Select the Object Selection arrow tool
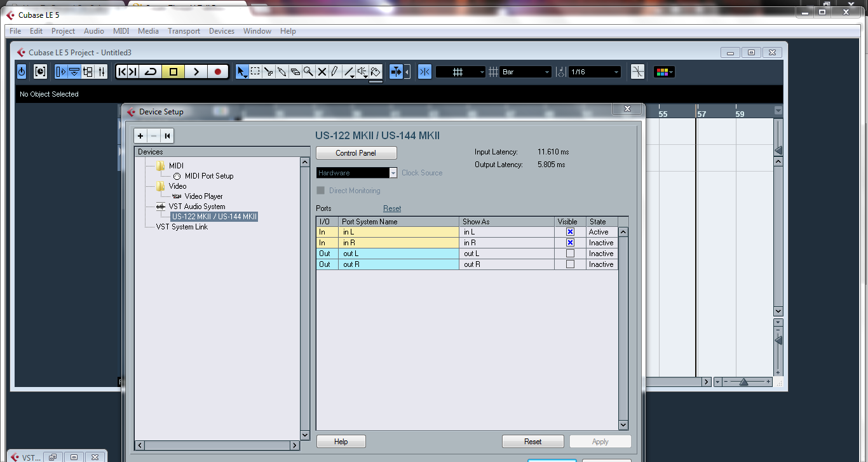 pyautogui.click(x=242, y=72)
